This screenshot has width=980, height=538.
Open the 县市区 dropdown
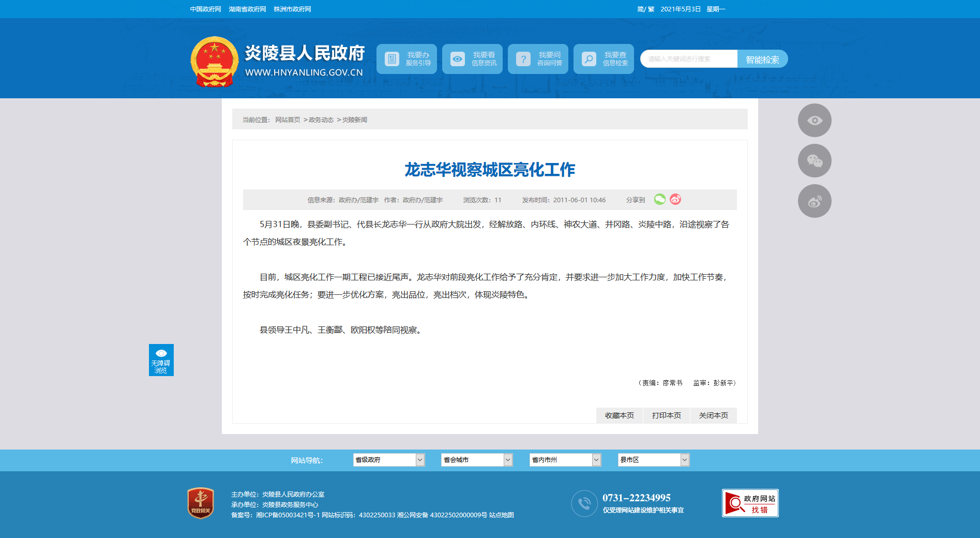[654, 460]
